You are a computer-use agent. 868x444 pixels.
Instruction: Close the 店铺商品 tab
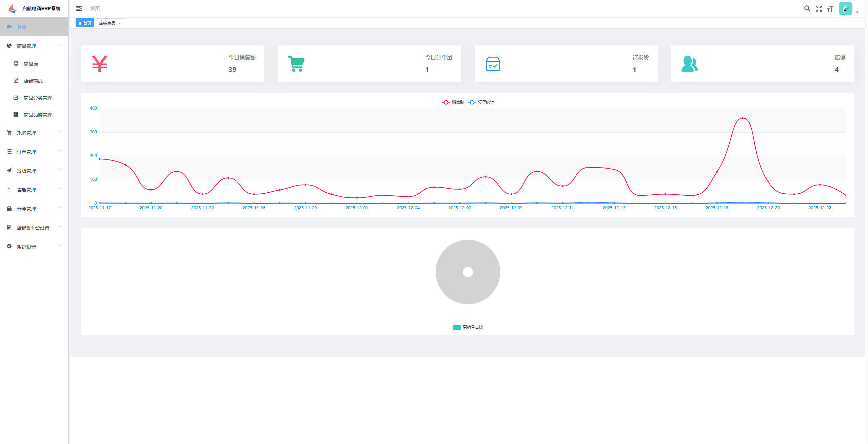pos(119,23)
